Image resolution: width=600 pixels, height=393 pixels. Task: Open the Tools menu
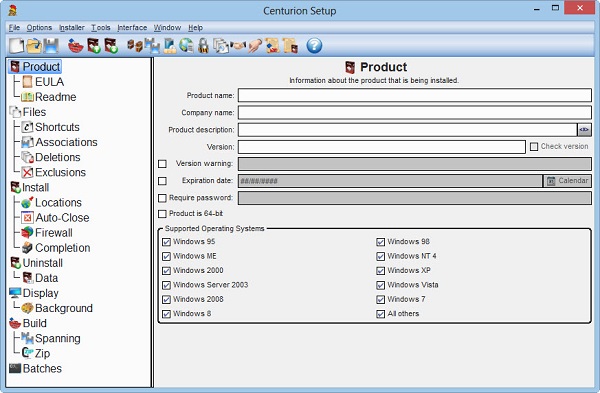pos(101,28)
